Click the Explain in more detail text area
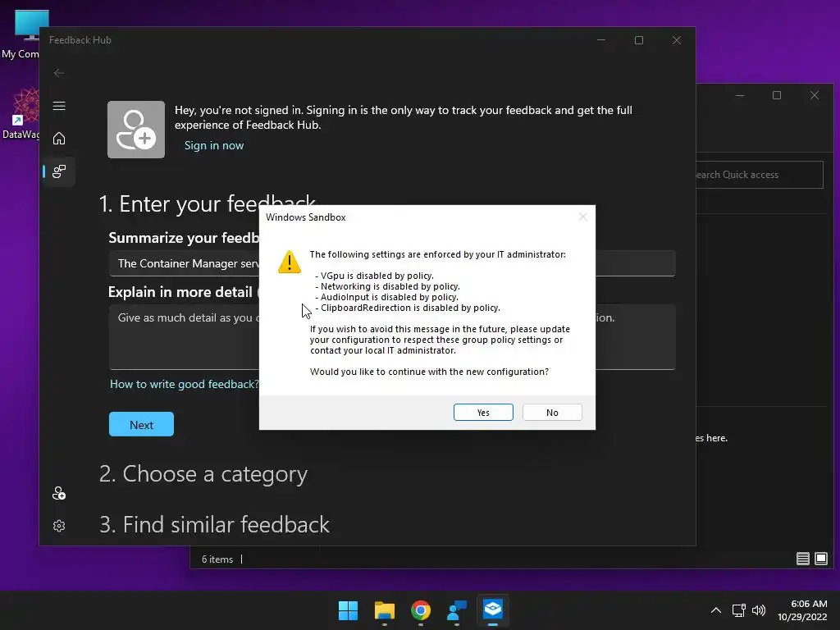Image resolution: width=840 pixels, height=630 pixels. point(391,337)
